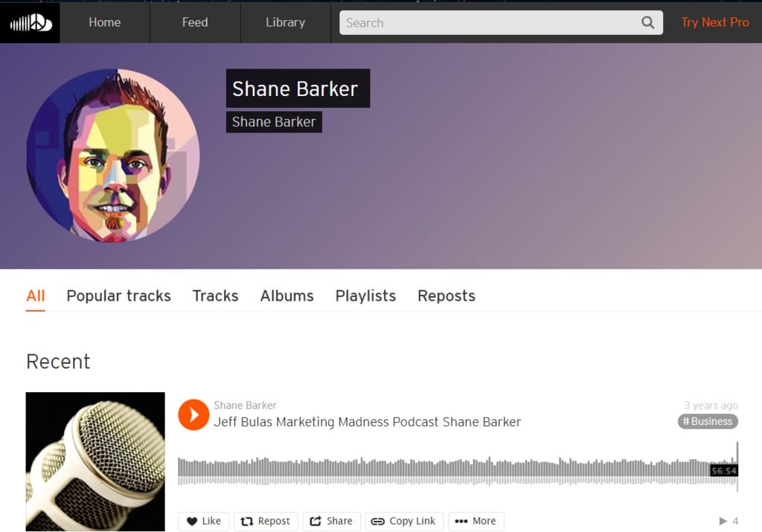Viewport: 762px width, 532px height.
Task: Click the #Business tag
Action: (x=708, y=421)
